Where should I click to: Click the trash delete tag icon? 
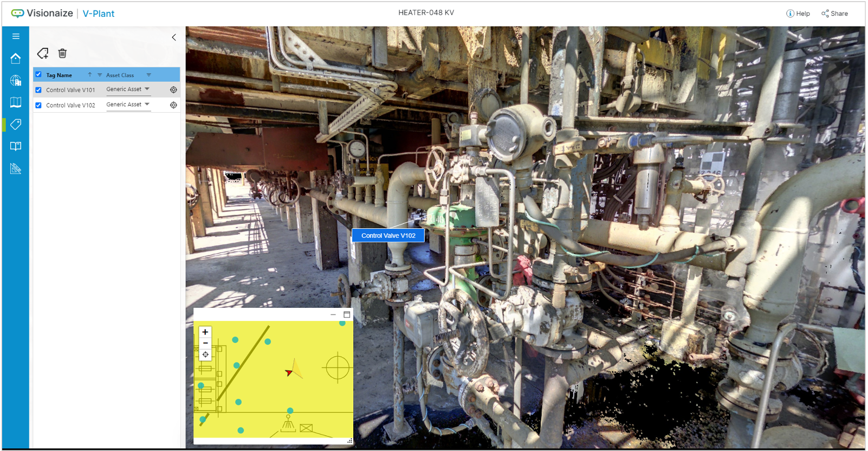[x=62, y=53]
